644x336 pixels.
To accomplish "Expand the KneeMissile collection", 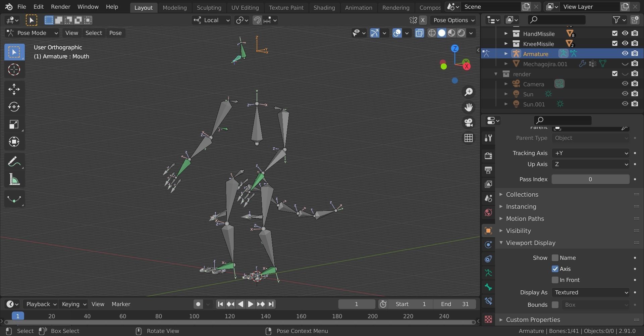I will (506, 44).
